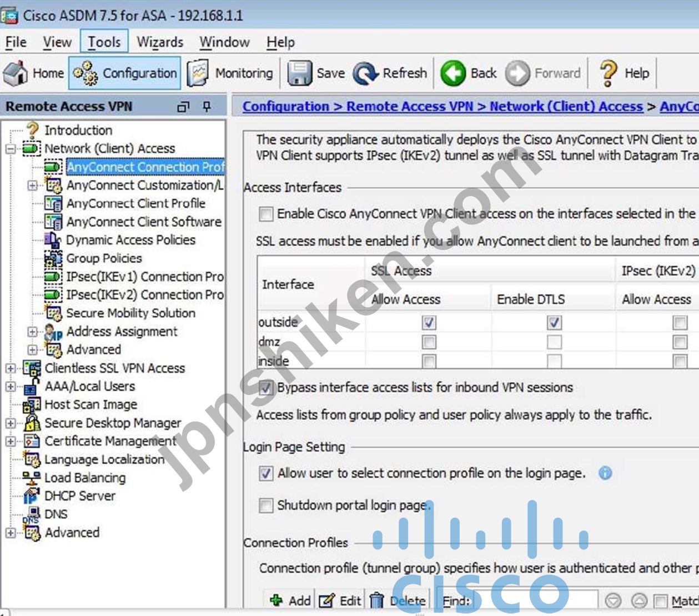Click the Clientless SSL VPN Access icon
This screenshot has width=699, height=616.
pyautogui.click(x=32, y=368)
